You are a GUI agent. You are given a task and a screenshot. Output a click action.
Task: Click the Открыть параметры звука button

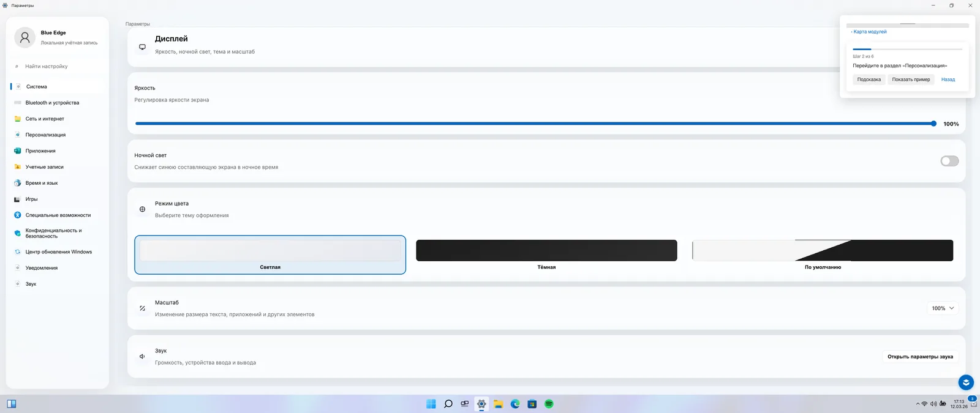pos(920,357)
